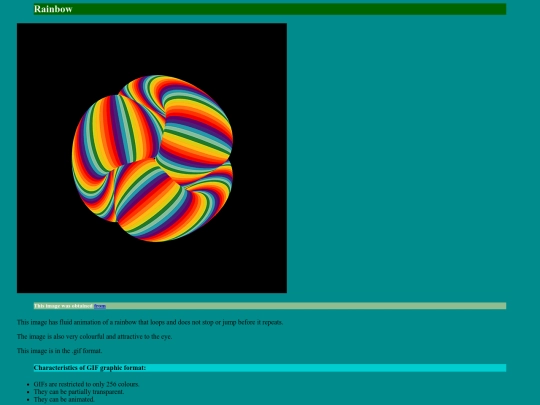Click 'very colourful and attractive' sentence

[x=94, y=336]
